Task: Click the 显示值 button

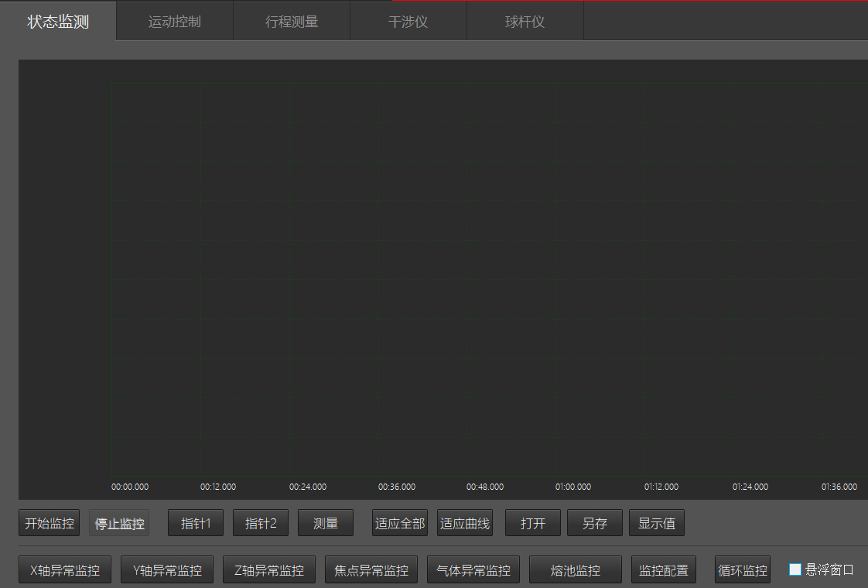Action: (x=657, y=523)
